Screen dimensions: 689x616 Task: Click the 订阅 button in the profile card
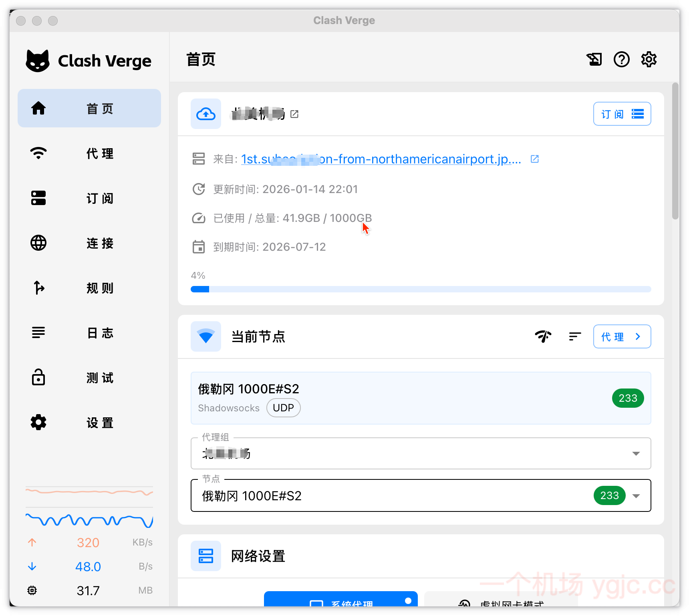622,114
